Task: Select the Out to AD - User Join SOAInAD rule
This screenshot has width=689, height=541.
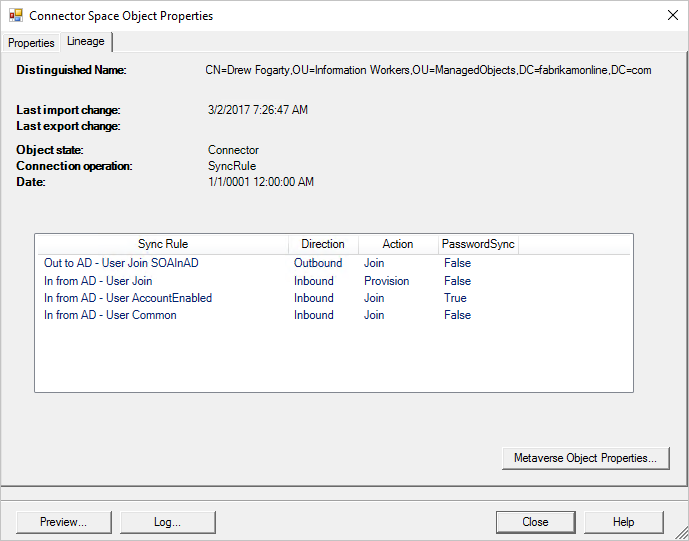Action: [x=121, y=263]
